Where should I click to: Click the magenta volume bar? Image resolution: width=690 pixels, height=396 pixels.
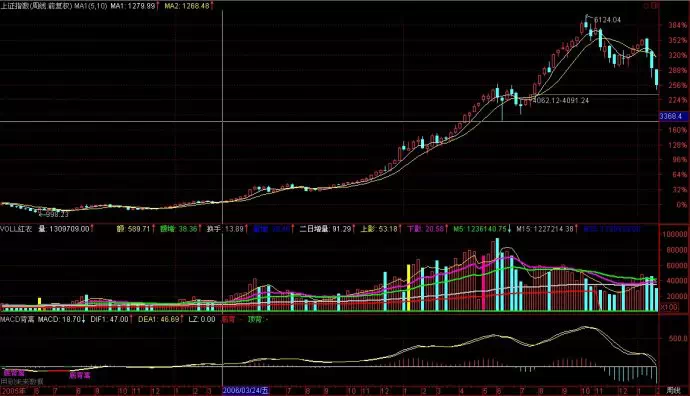click(x=484, y=283)
